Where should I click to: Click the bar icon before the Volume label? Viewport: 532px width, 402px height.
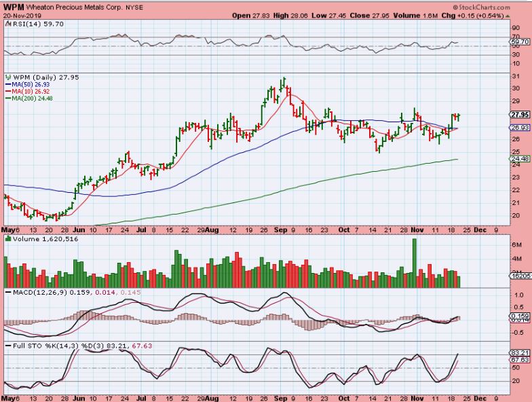[x=8, y=239]
